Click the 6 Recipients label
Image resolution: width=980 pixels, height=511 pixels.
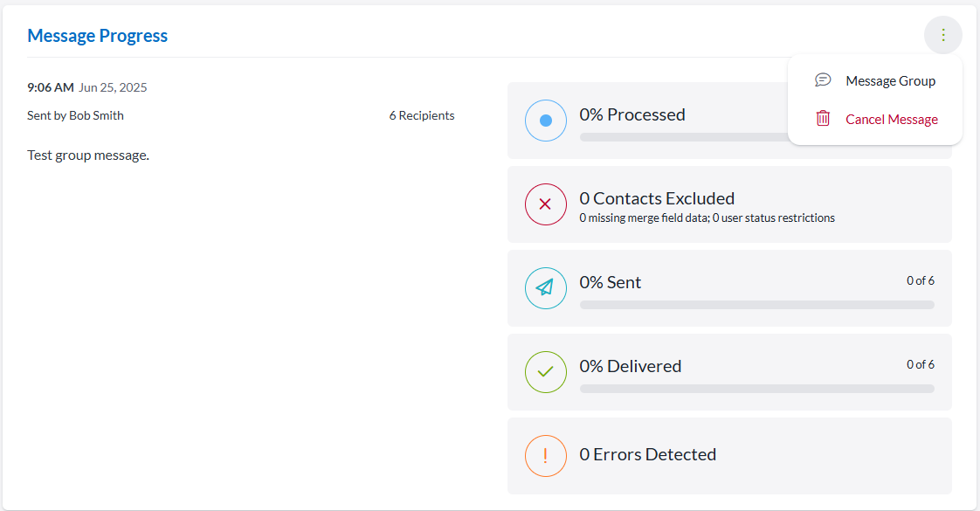tap(422, 115)
